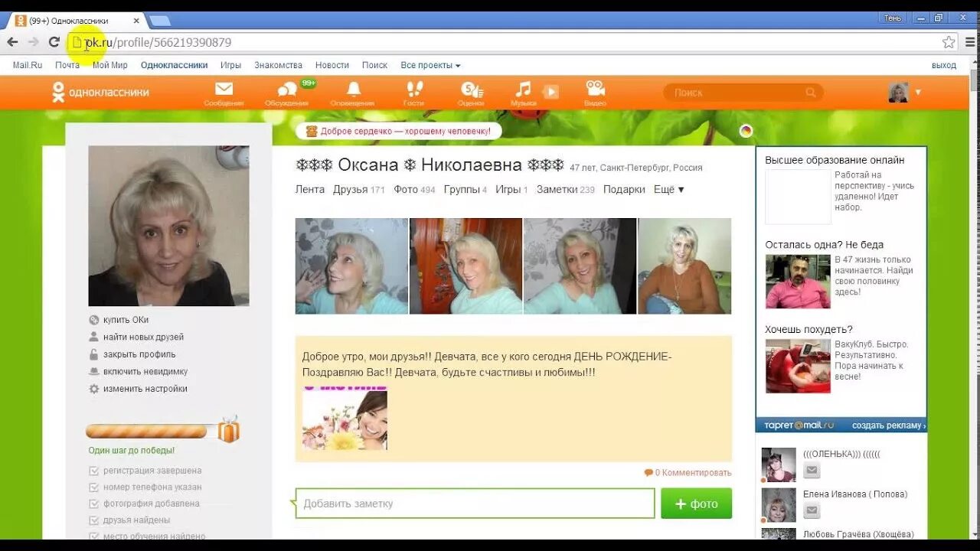The image size is (980, 551).
Task: Toggle друзья найдены checkbox
Action: (x=94, y=520)
